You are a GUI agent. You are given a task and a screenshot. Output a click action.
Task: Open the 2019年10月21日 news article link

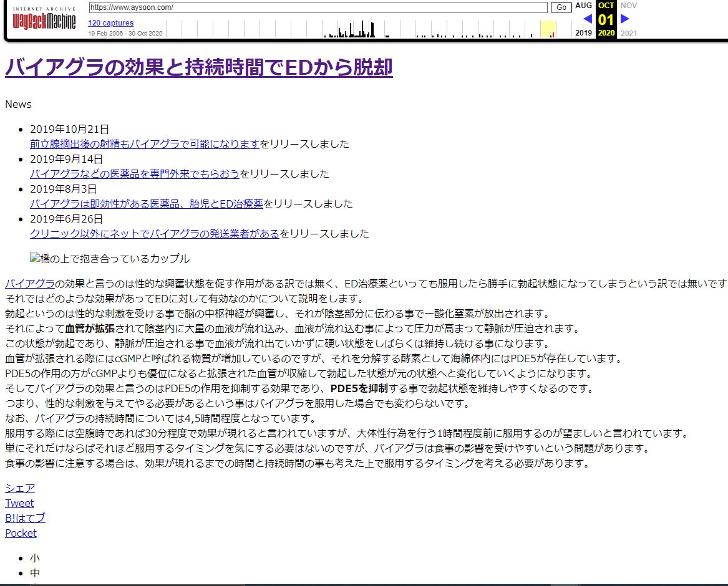(x=145, y=144)
